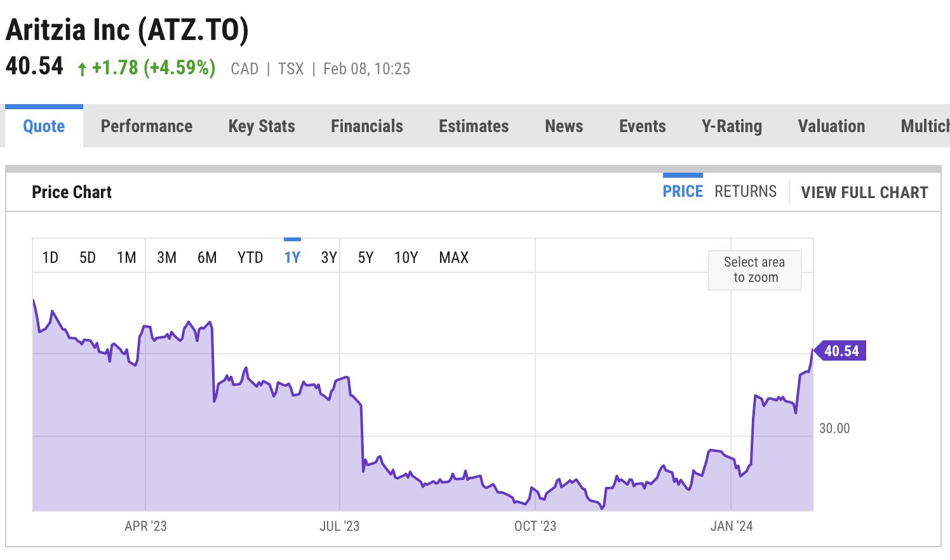
Task: Open the Key Stats tab
Action: pos(262,126)
